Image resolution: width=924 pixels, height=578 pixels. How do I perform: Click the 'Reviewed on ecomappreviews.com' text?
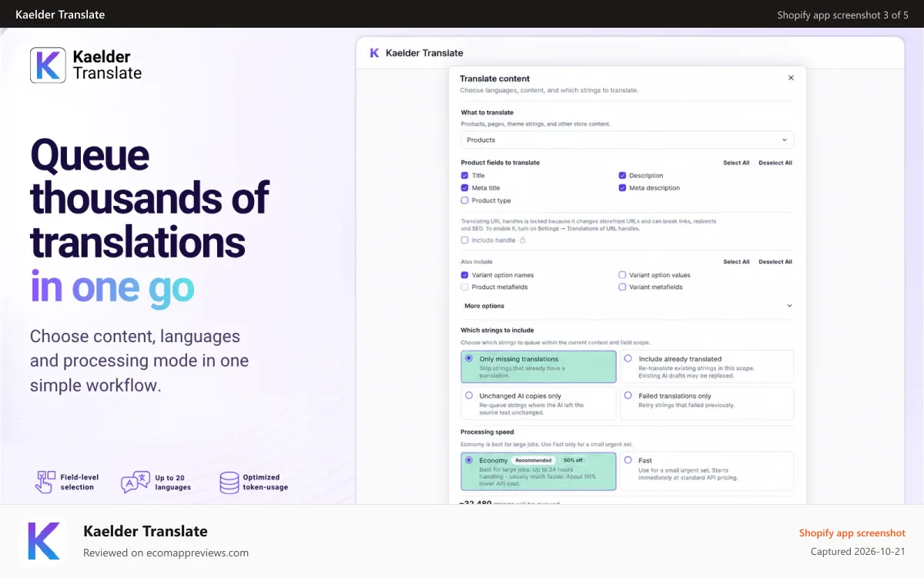click(166, 553)
